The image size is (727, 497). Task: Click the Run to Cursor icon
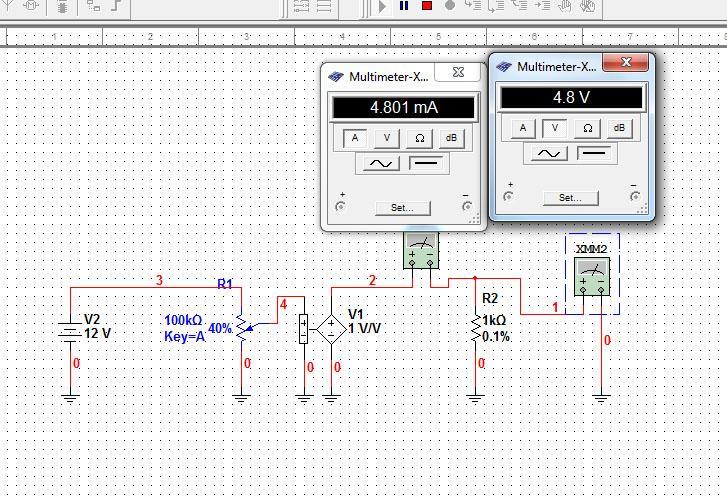[x=542, y=5]
